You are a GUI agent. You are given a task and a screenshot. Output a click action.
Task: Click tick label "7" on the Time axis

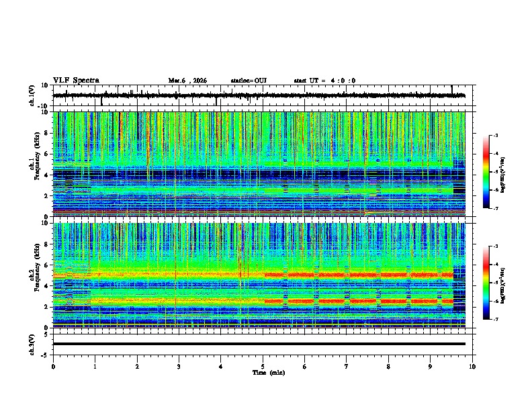(x=346, y=367)
